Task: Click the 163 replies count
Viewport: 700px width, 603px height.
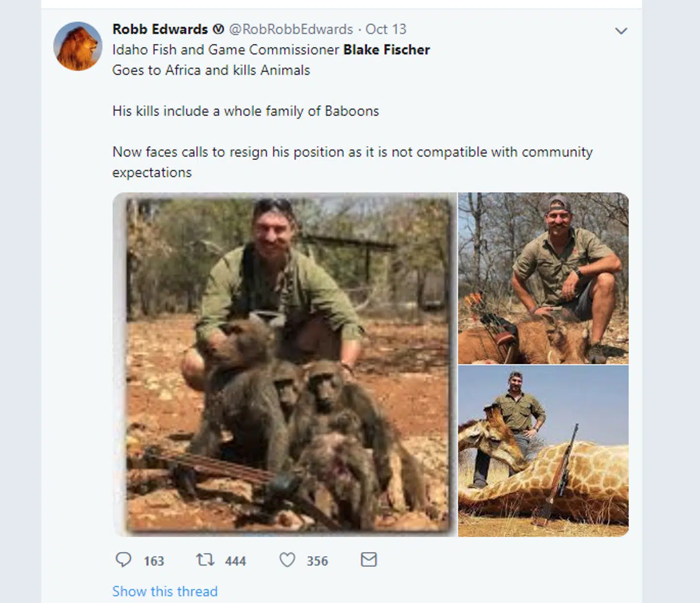Action: coord(154,561)
